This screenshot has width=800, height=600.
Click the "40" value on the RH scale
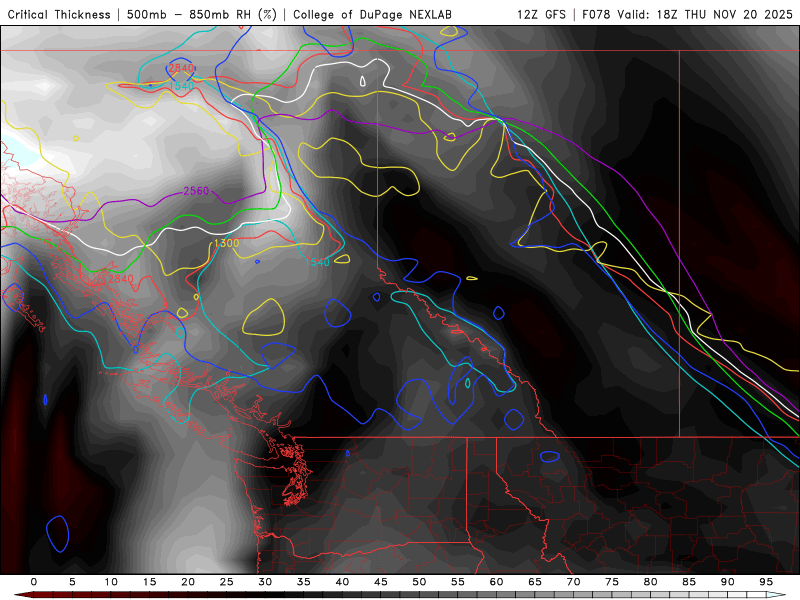tap(342, 582)
